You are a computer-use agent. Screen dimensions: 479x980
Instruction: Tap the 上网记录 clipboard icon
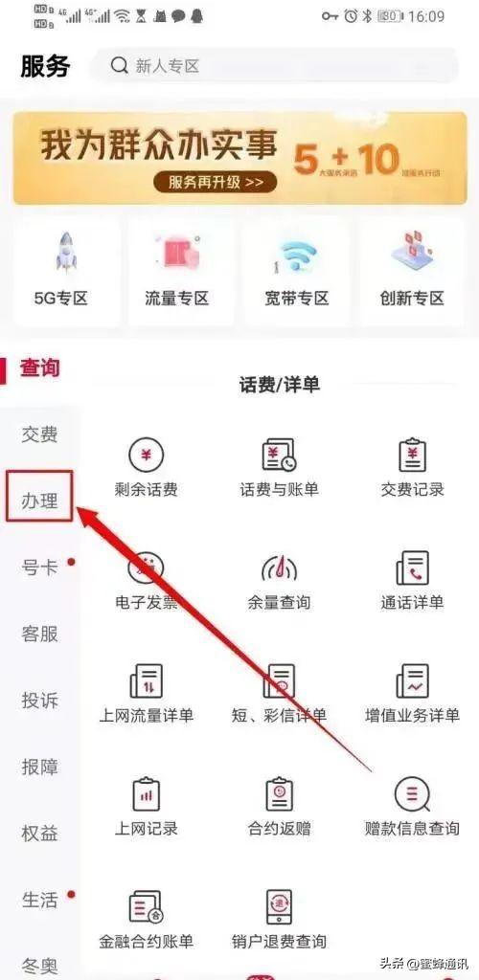coord(147,793)
